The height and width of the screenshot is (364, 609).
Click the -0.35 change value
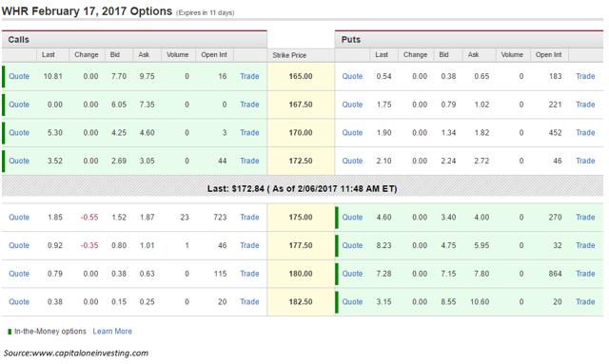point(89,245)
